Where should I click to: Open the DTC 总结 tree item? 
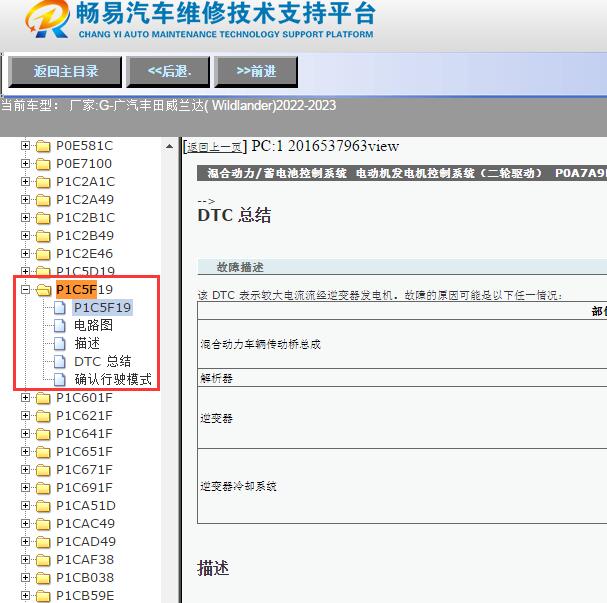pos(103,361)
